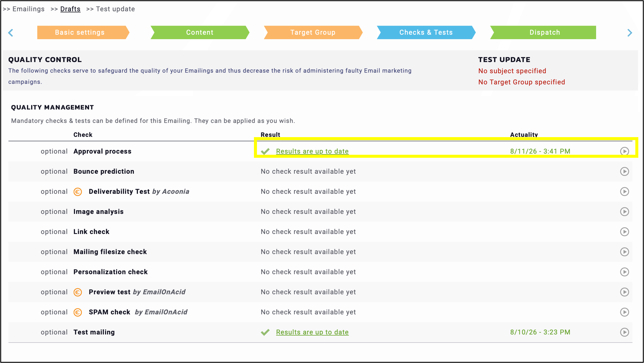
Task: Click the 'Deliverability Test' check name
Action: (119, 192)
